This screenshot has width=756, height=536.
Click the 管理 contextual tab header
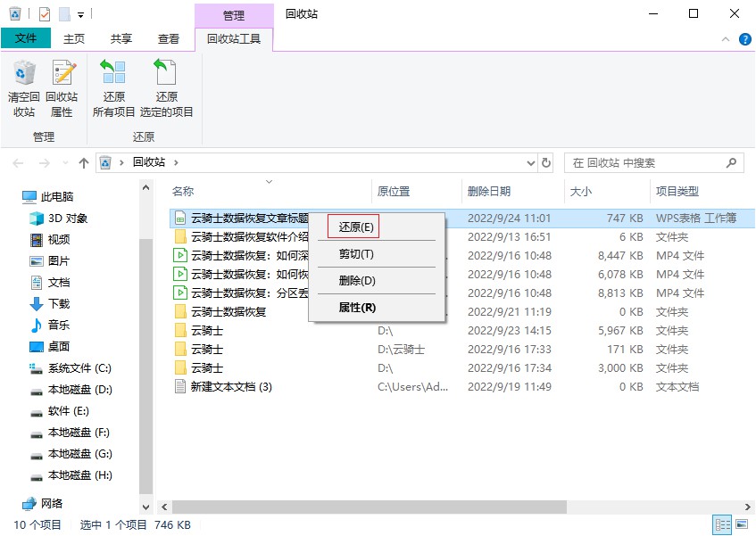pos(234,15)
